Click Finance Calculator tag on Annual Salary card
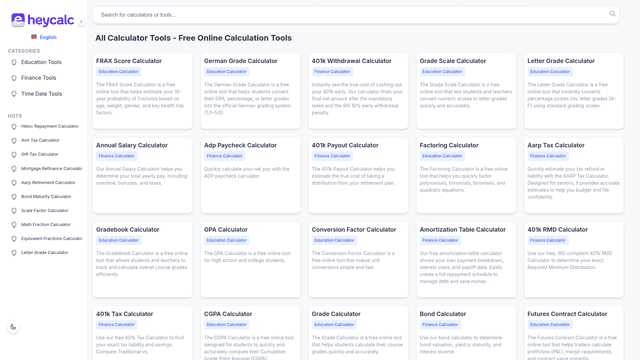Image resolution: width=640 pixels, height=360 pixels. [116, 156]
